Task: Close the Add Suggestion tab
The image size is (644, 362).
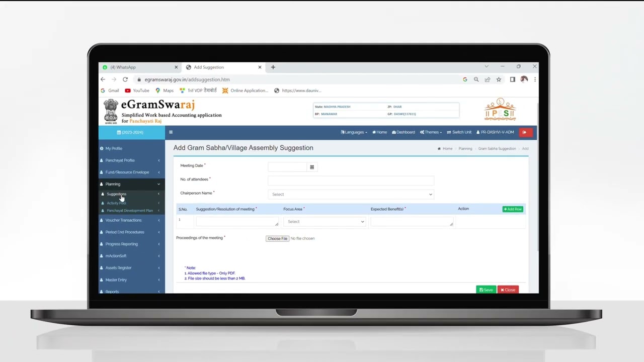Action: [260, 67]
